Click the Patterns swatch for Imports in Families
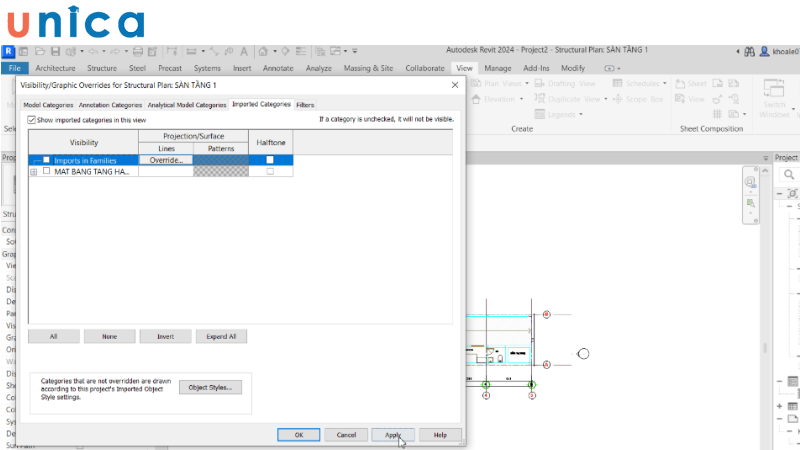Image resolution: width=800 pixels, height=450 pixels. 220,160
